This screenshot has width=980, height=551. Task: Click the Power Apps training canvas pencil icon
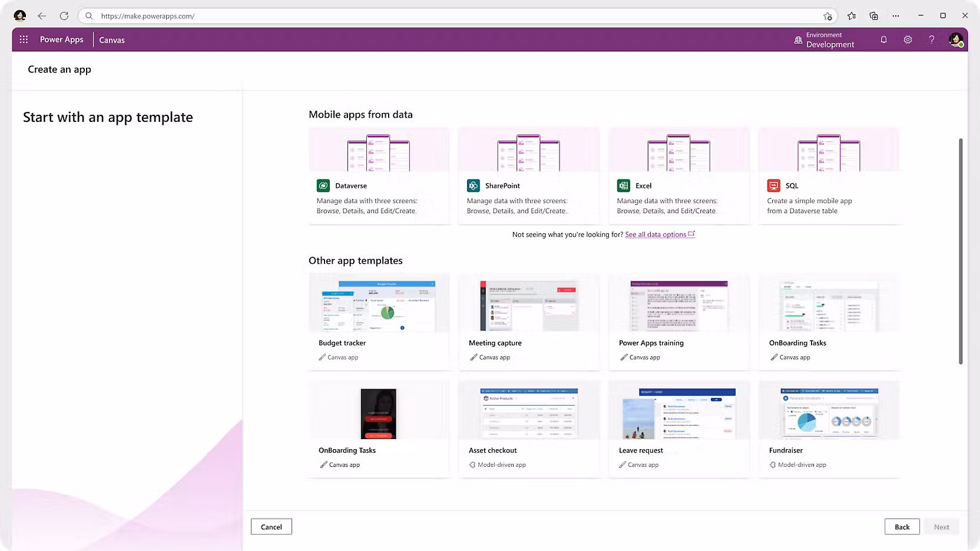click(624, 357)
